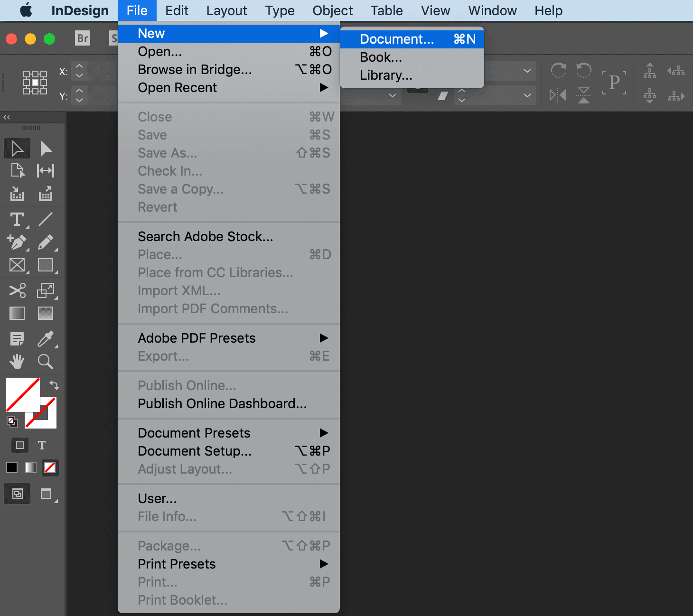Viewport: 693px width, 616px height.
Task: Expand Document Presets submenu
Action: pos(229,433)
